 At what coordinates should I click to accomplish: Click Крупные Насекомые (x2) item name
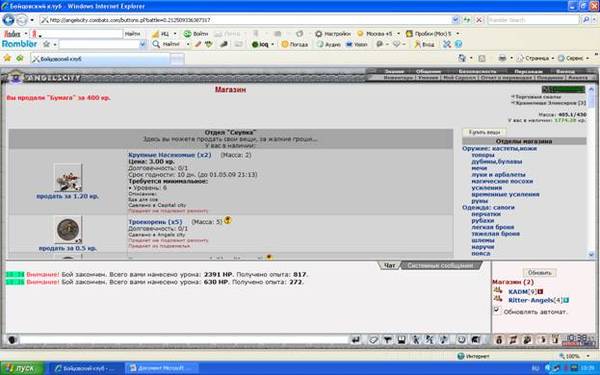coord(170,155)
